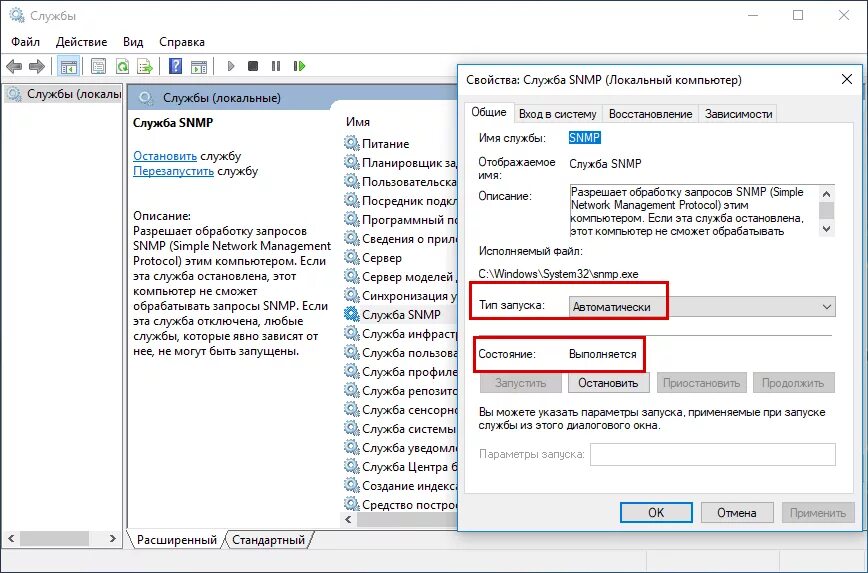Click gear icon next to Средство постро
Screen dimensions: 868x573
pyautogui.click(x=352, y=504)
